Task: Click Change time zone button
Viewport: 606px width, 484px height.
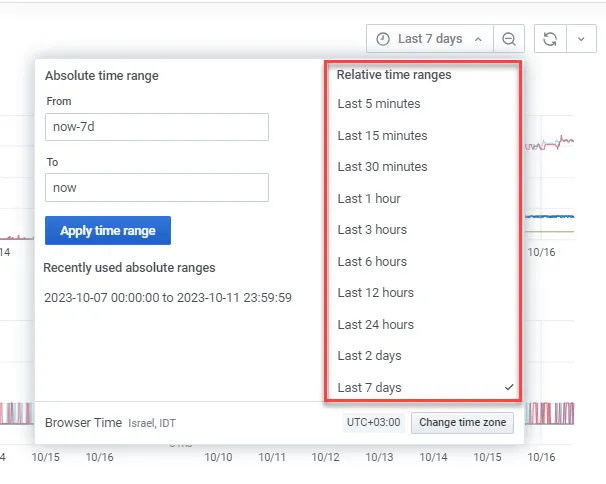Action: [x=462, y=423]
